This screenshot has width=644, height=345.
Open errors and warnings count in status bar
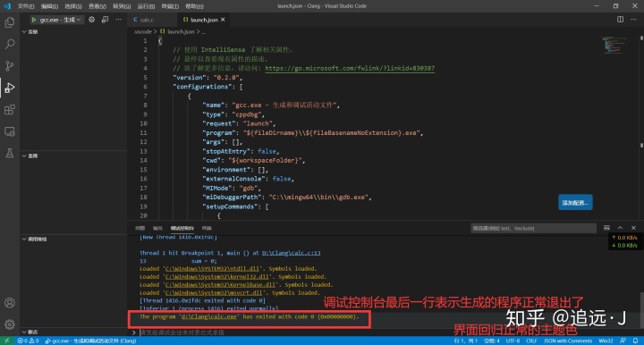click(x=28, y=341)
